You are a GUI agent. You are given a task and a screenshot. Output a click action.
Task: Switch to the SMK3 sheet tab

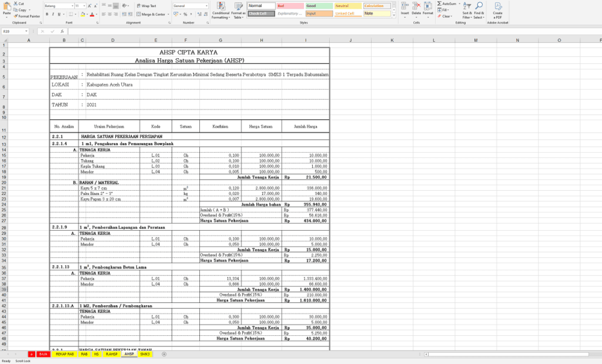[145, 355]
